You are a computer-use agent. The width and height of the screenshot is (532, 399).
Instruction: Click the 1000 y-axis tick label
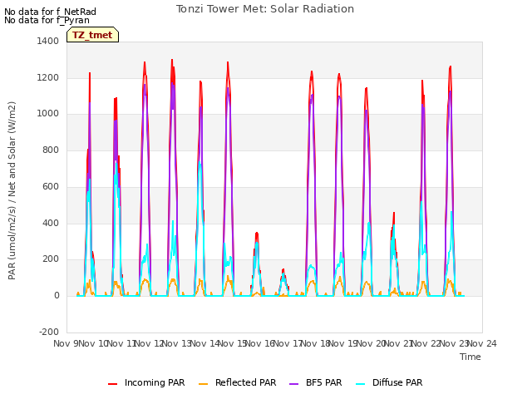pyautogui.click(x=48, y=114)
